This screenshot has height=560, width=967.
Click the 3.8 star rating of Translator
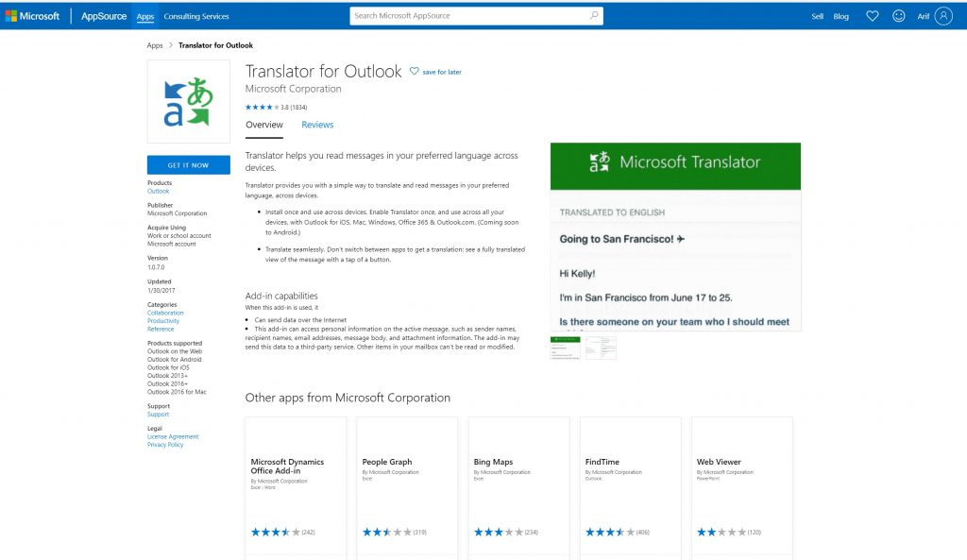tap(276, 108)
